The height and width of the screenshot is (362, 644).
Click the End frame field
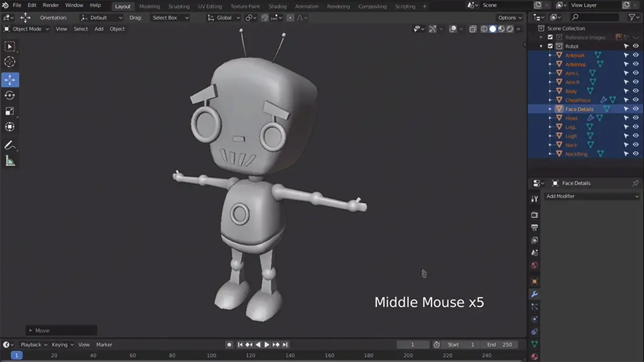pos(499,345)
